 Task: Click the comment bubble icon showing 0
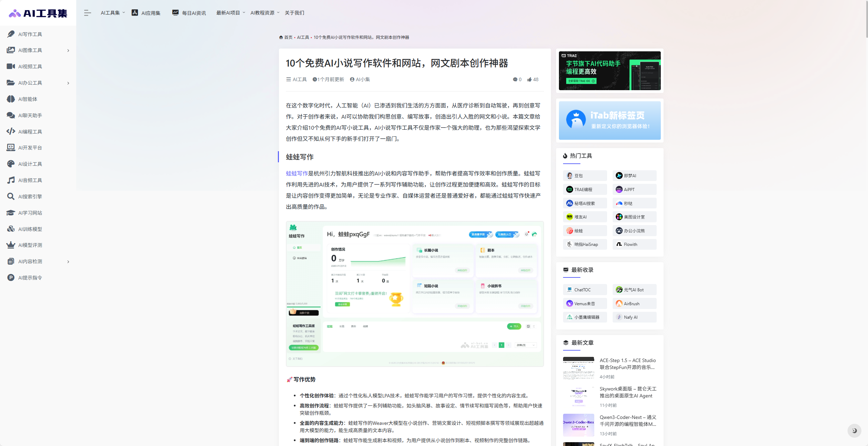click(x=515, y=79)
